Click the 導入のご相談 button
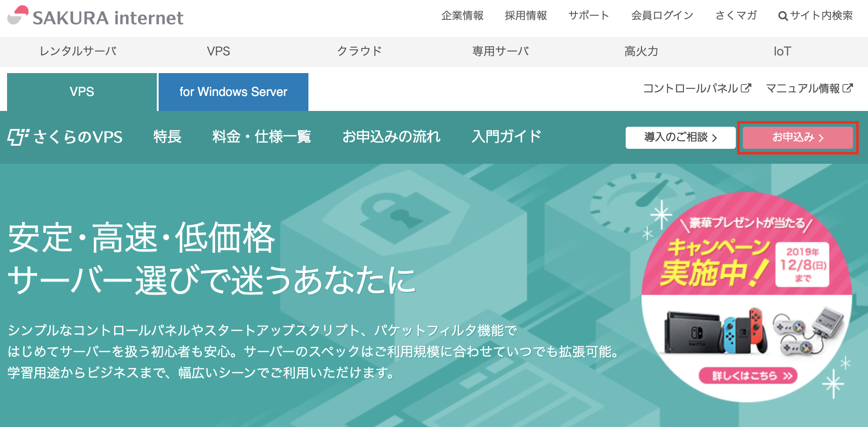 click(x=681, y=138)
